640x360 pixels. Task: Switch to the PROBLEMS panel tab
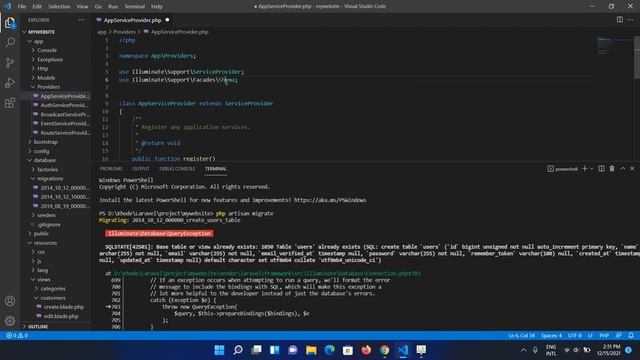click(x=111, y=169)
